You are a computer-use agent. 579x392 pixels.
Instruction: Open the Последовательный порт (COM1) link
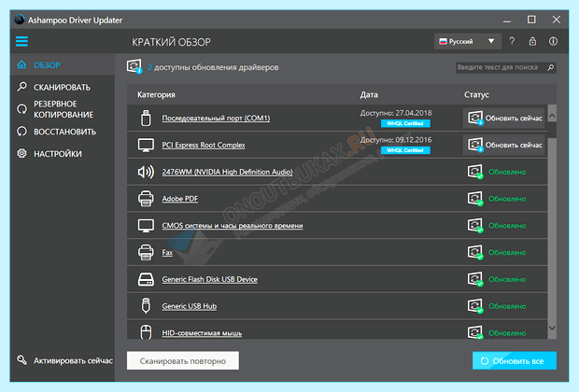click(x=216, y=119)
